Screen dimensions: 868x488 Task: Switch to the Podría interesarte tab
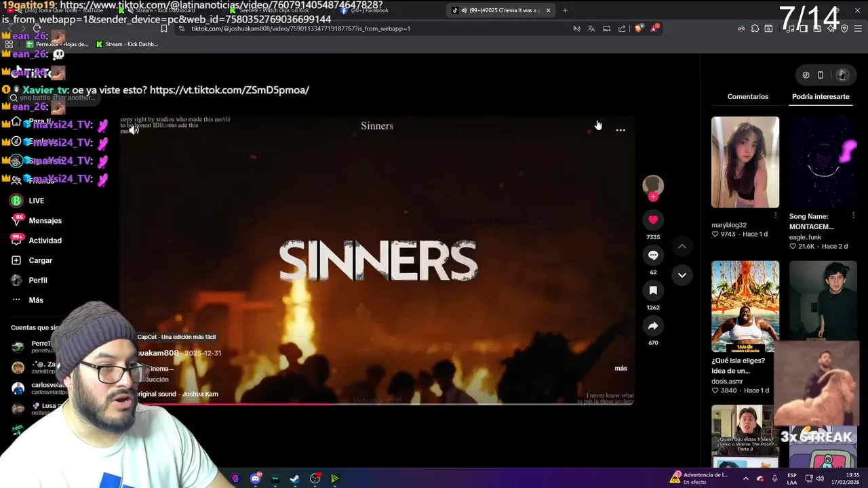(x=821, y=96)
